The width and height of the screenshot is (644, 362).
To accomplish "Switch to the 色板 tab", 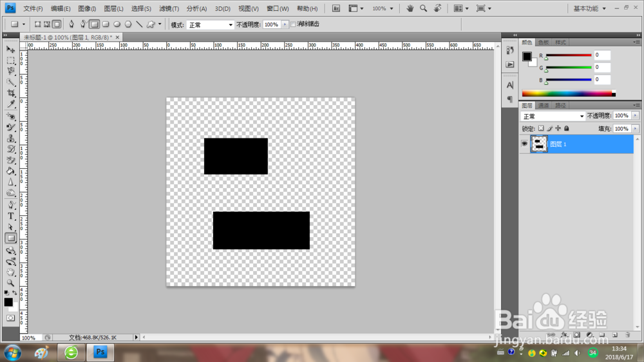I will 544,43.
